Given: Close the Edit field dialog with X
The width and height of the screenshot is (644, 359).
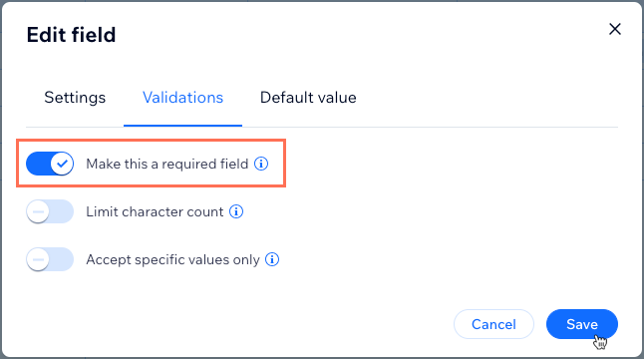Looking at the screenshot, I should [614, 29].
